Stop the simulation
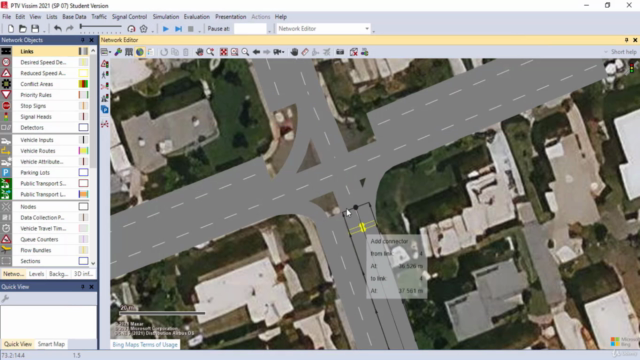 coord(191,29)
